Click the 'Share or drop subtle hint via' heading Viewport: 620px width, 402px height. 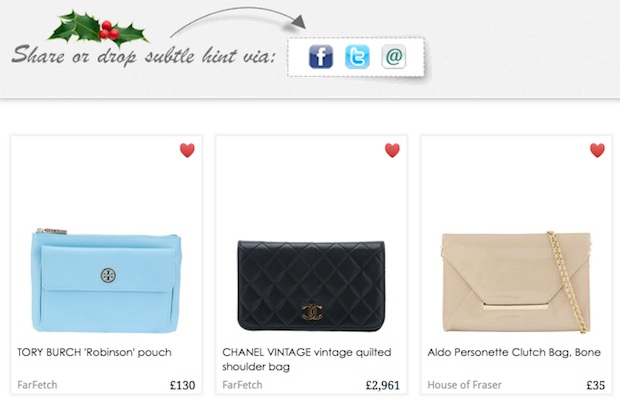coord(144,55)
